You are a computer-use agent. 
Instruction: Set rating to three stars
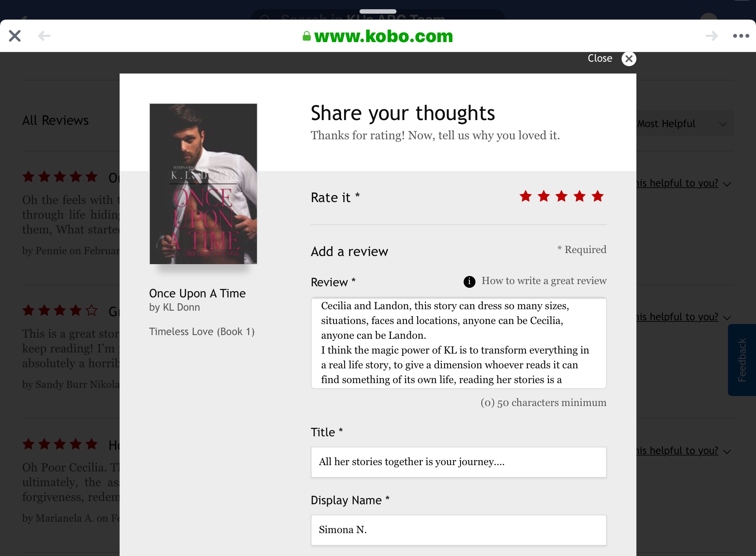(x=561, y=196)
